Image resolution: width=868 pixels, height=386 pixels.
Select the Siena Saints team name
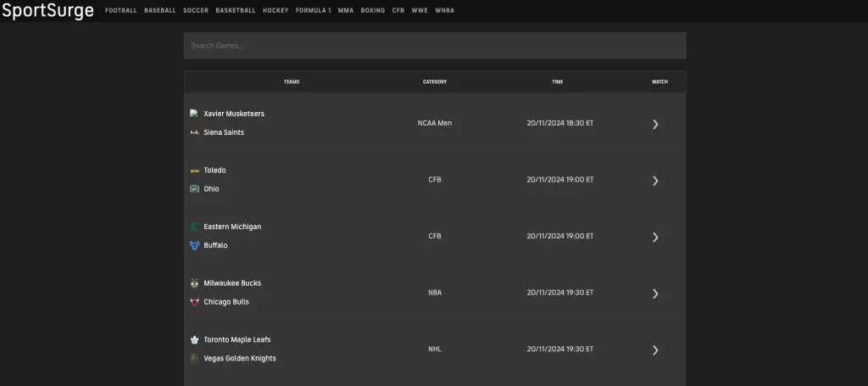(224, 132)
